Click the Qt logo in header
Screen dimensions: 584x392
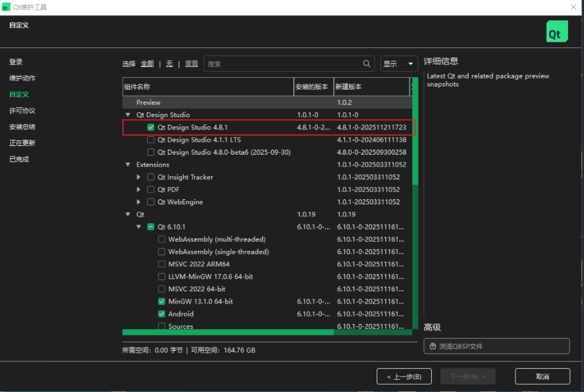point(557,32)
